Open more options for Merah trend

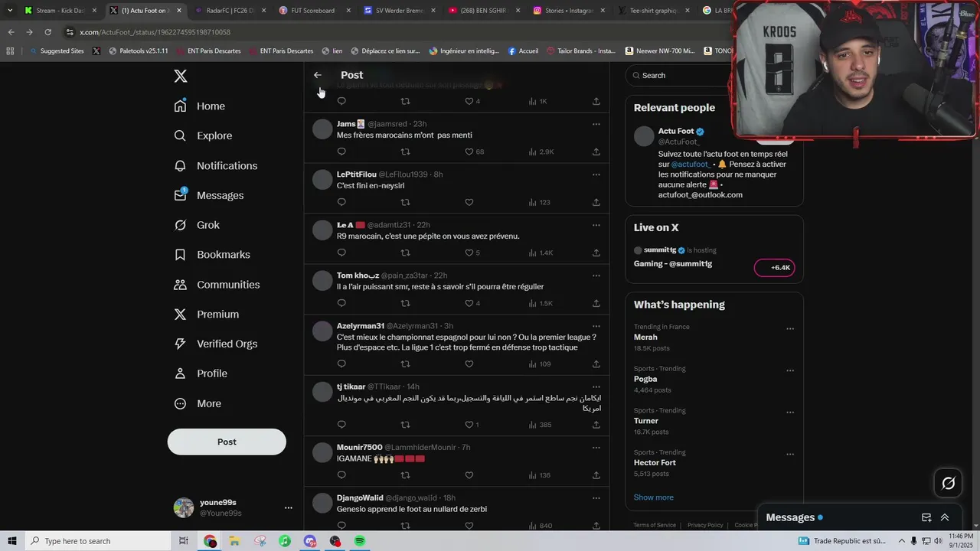[790, 328]
